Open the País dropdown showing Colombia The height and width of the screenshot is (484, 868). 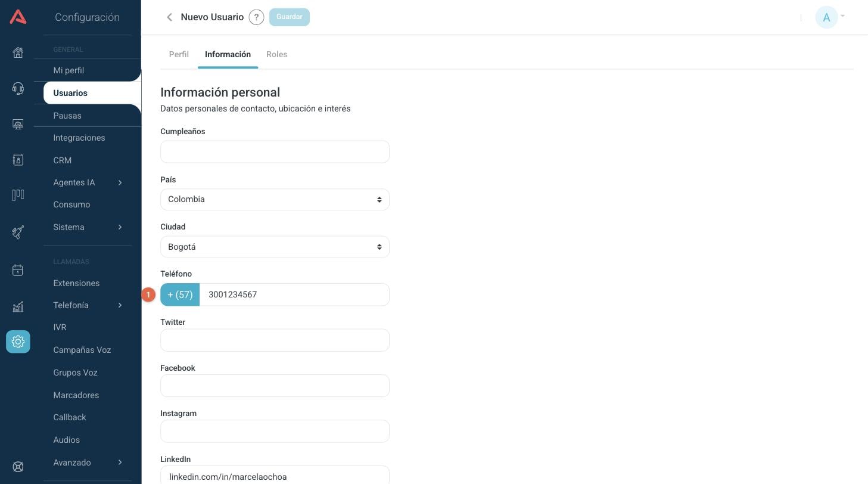[x=275, y=199]
